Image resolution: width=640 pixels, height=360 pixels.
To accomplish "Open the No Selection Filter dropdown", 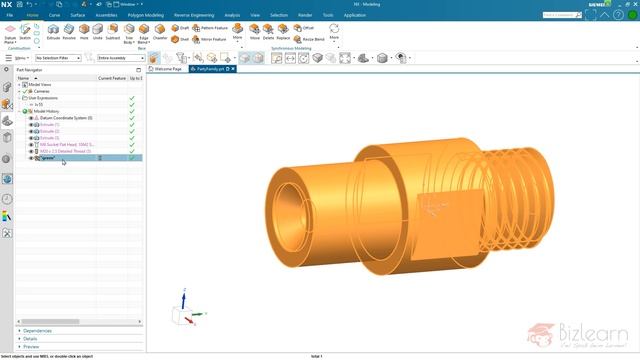I will 58,58.
